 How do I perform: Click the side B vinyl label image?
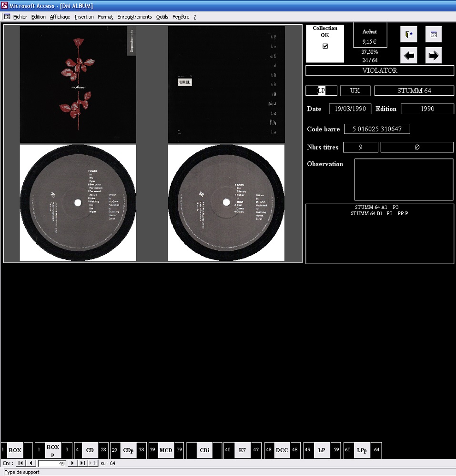[x=226, y=202]
